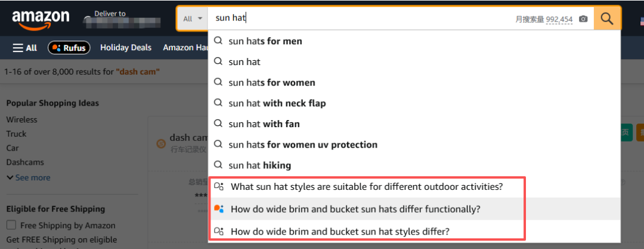This screenshot has height=249, width=644.
Task: Click the Wireless shopping idea link
Action: tap(21, 119)
